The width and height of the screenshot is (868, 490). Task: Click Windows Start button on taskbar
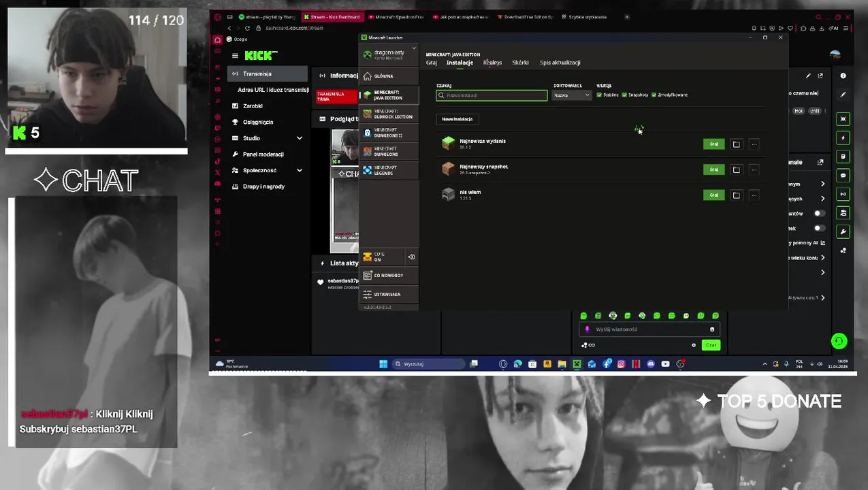pos(383,364)
